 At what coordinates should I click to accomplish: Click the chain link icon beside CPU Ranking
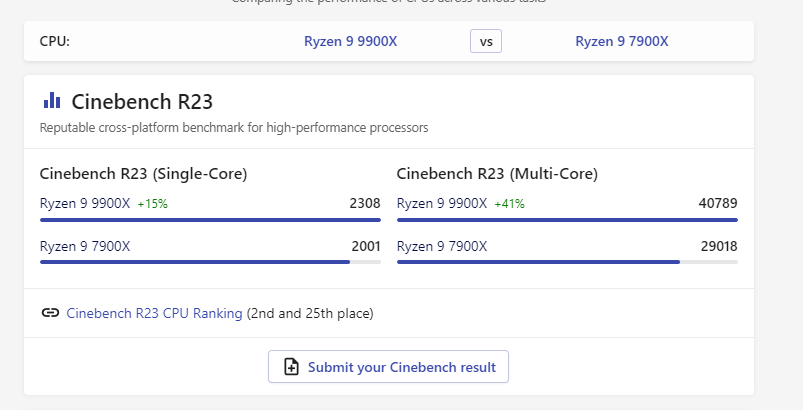[x=50, y=313]
